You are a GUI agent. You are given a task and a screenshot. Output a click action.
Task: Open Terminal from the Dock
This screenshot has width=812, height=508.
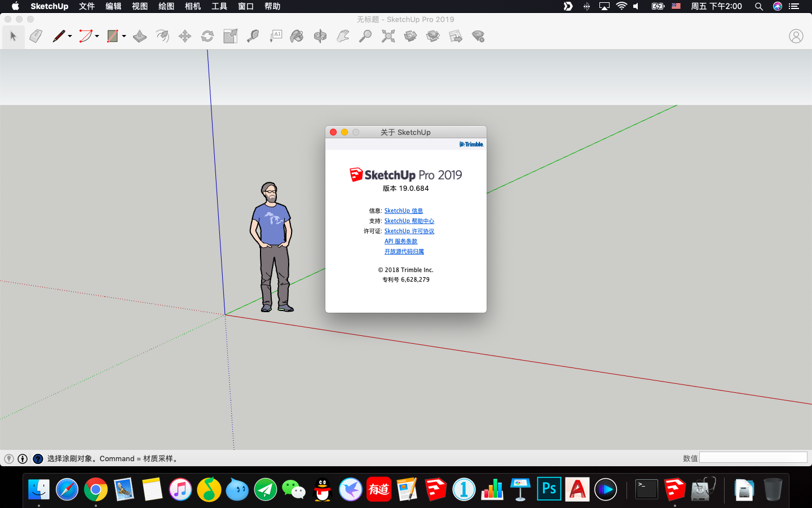pos(646,489)
